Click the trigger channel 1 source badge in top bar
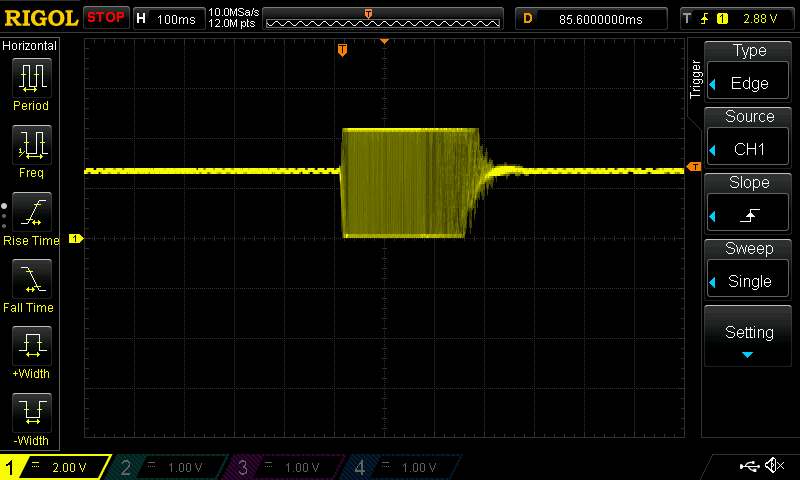This screenshot has width=800, height=480. (722, 19)
